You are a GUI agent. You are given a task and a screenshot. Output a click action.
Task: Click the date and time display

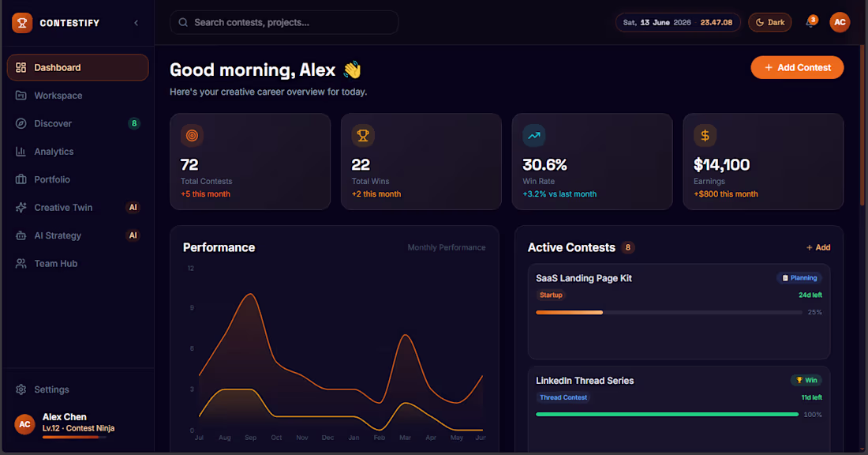(x=678, y=23)
